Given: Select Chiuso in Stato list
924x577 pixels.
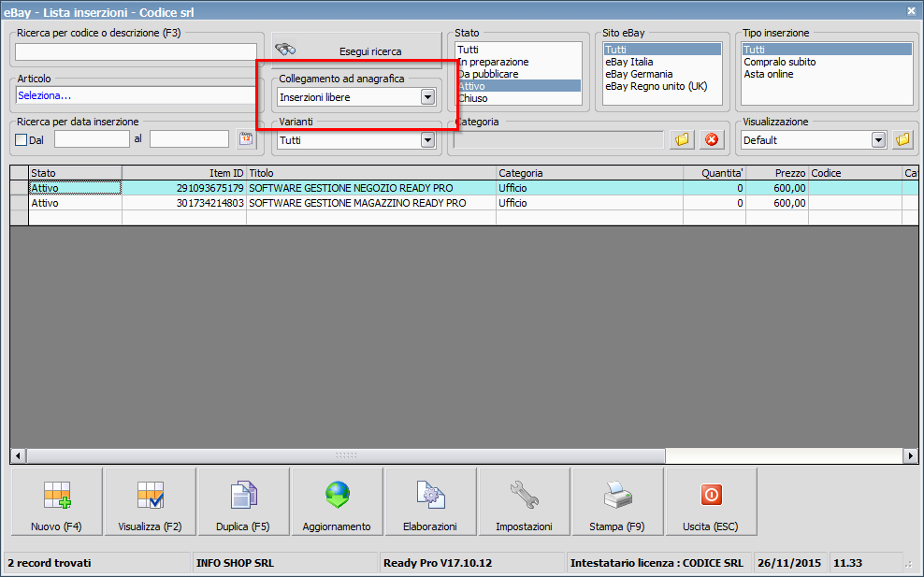Looking at the screenshot, I should (518, 98).
